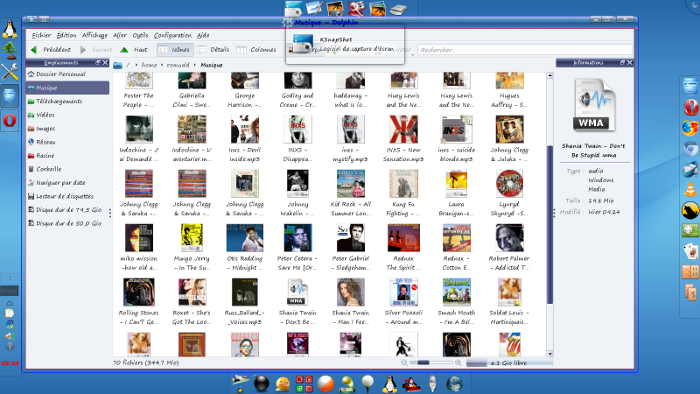The height and width of the screenshot is (394, 700).
Task: Click 'romuald' in the breadcrumb path
Action: click(x=178, y=65)
